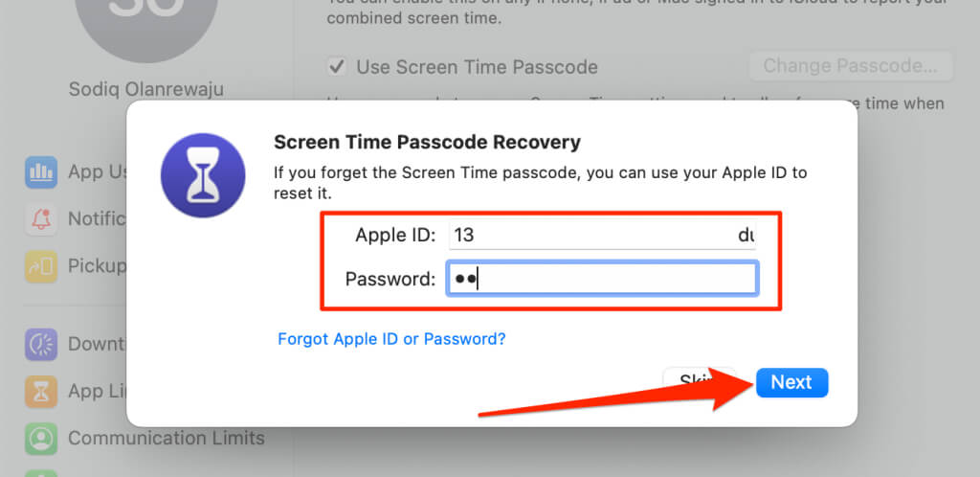
Task: Click the Pickups sidebar icon
Action: (x=41, y=265)
